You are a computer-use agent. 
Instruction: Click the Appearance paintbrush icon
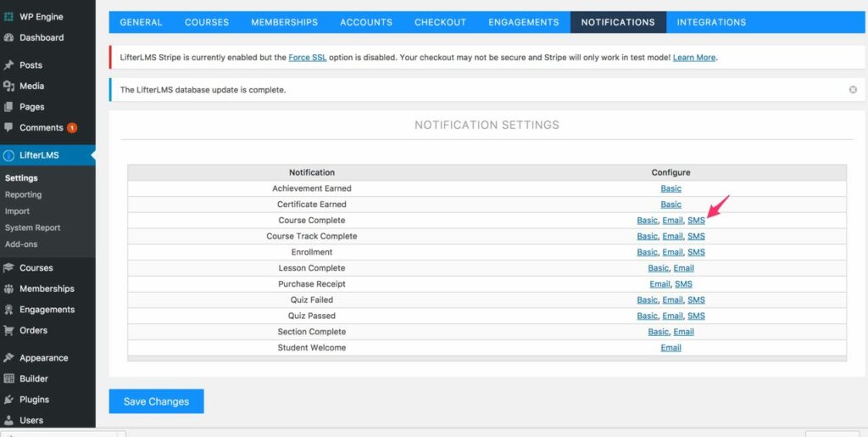coord(8,358)
